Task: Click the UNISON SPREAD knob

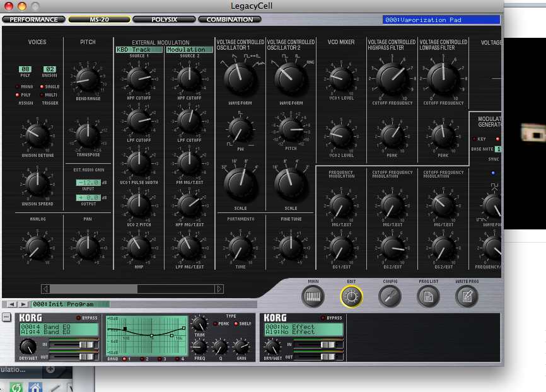Action: 37,184
